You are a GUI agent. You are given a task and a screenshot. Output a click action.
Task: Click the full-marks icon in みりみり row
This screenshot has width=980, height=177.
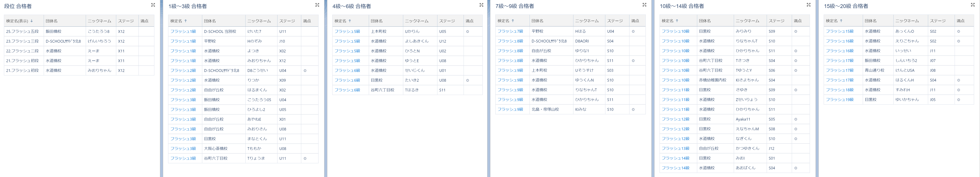pos(795,32)
